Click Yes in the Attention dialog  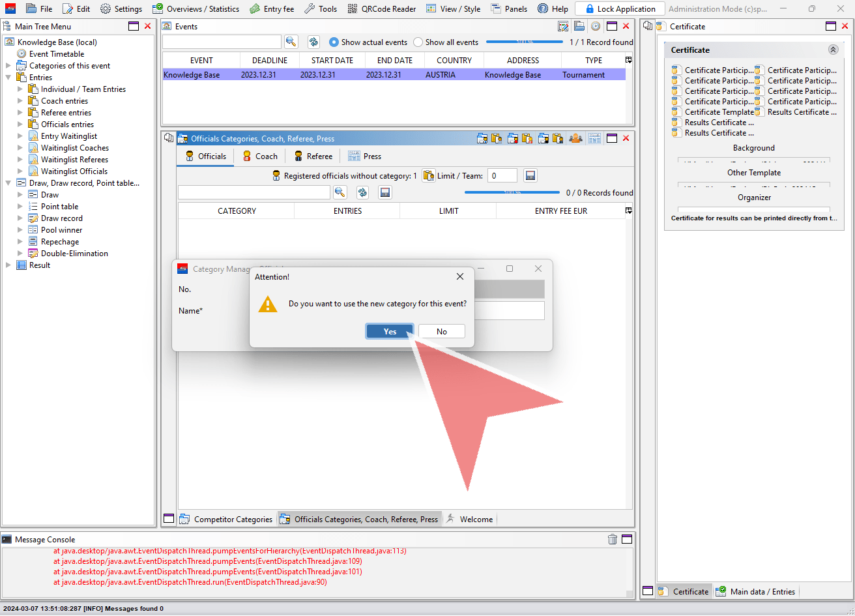pos(390,331)
